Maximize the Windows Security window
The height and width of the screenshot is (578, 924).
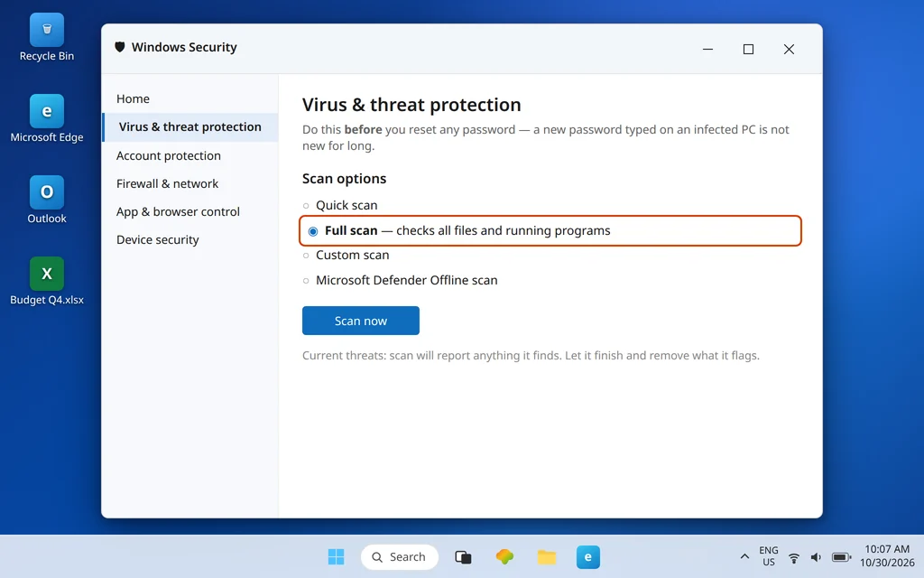(748, 49)
